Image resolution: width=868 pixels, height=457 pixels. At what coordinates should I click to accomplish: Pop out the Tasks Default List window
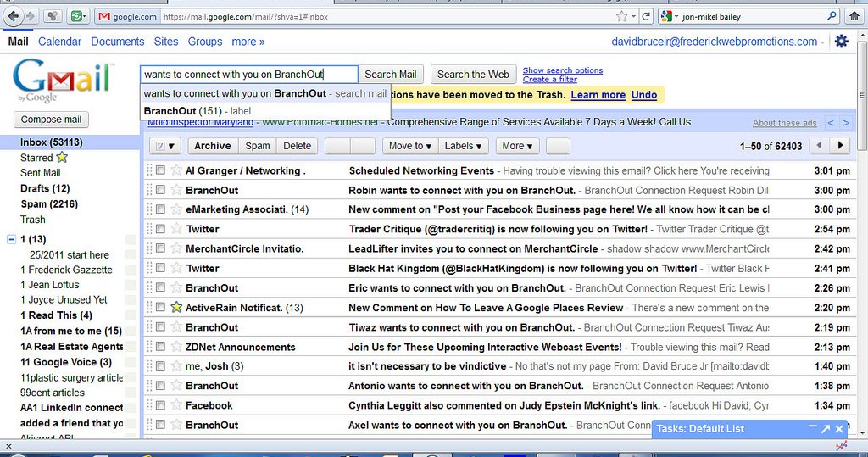click(x=826, y=429)
